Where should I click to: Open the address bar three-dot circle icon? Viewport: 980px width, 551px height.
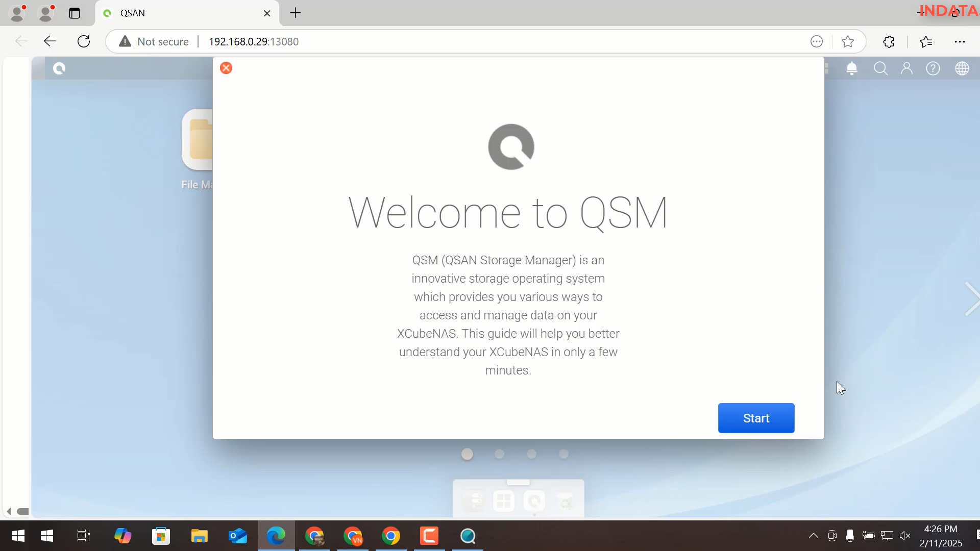817,41
